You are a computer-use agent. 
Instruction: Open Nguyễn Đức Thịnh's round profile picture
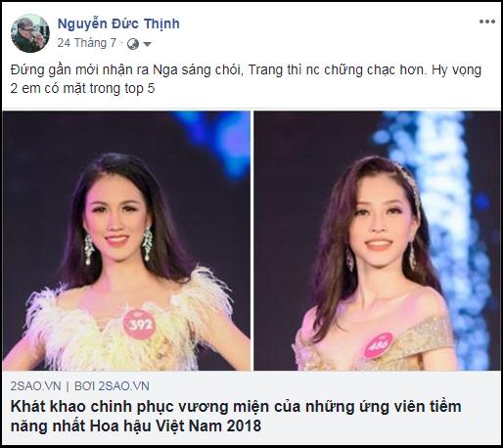click(x=30, y=33)
